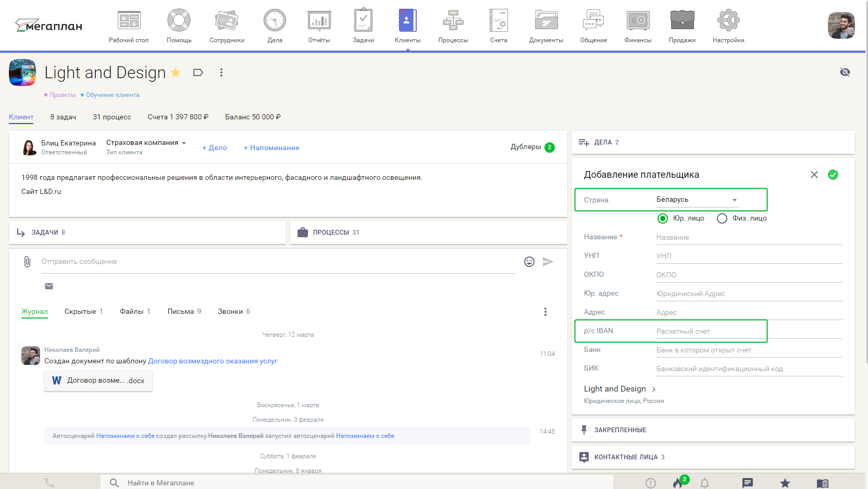
Task: Expand the ЗАДАЧИ 8 block
Action: 147,233
